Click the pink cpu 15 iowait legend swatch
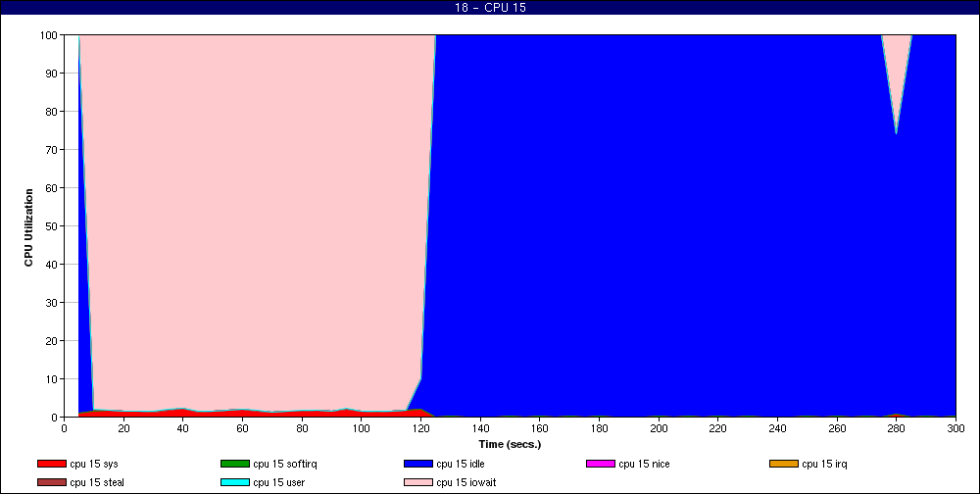 [418, 482]
